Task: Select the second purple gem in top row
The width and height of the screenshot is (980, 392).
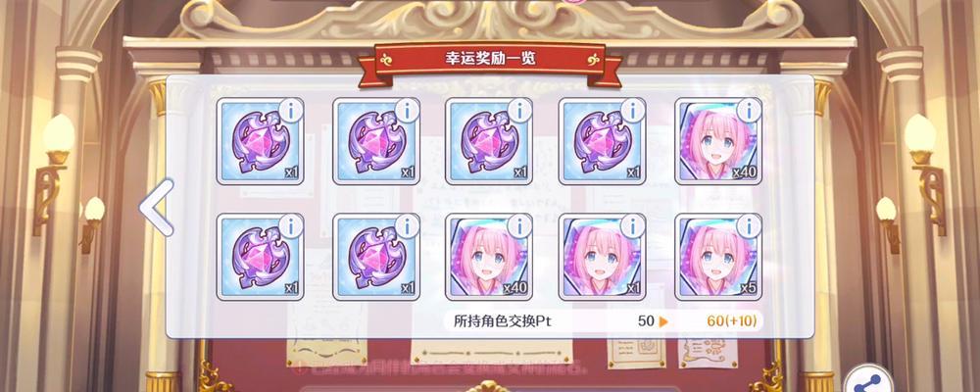Action: point(375,141)
